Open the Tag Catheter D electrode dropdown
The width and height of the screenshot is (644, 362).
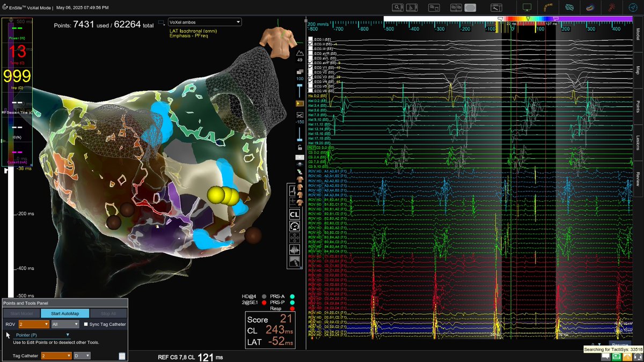point(82,356)
